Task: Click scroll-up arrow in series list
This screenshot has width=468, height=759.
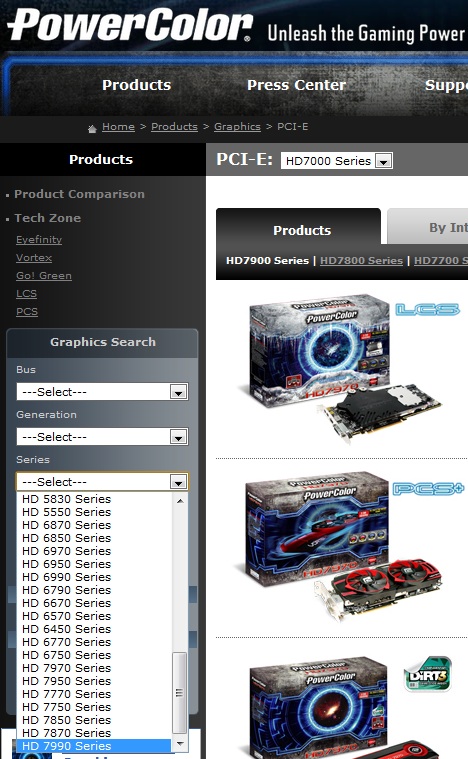Action: 180,501
